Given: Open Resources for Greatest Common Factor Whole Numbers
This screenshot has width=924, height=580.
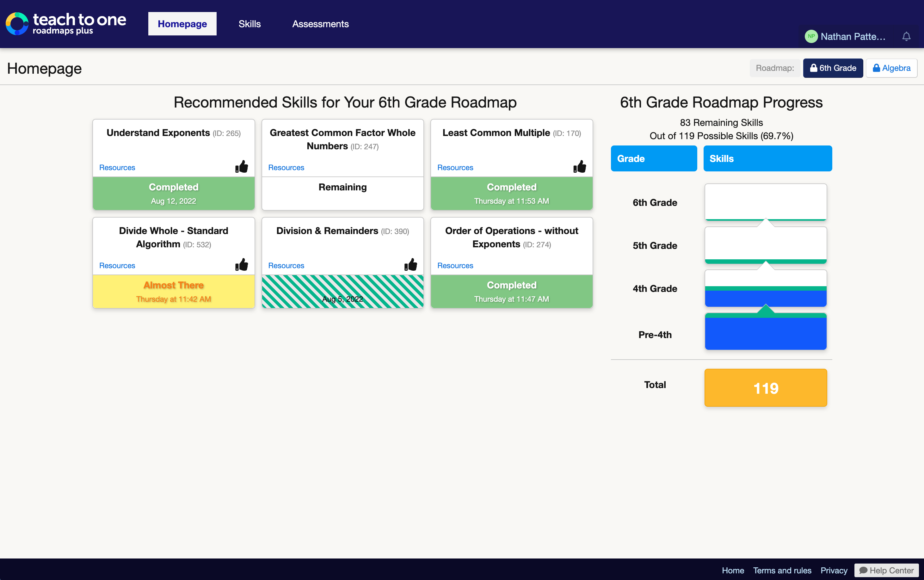Looking at the screenshot, I should click(286, 167).
